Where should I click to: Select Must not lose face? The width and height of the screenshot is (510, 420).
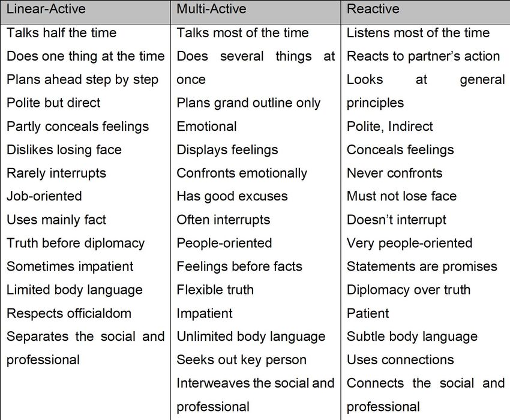pos(401,196)
